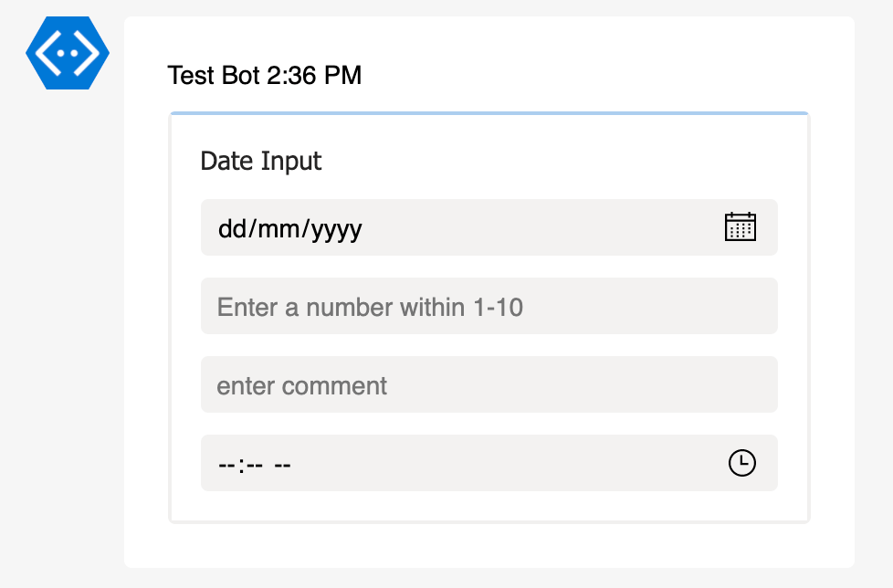Select the minutes segment of time field
This screenshot has width=893, height=588.
click(x=255, y=465)
